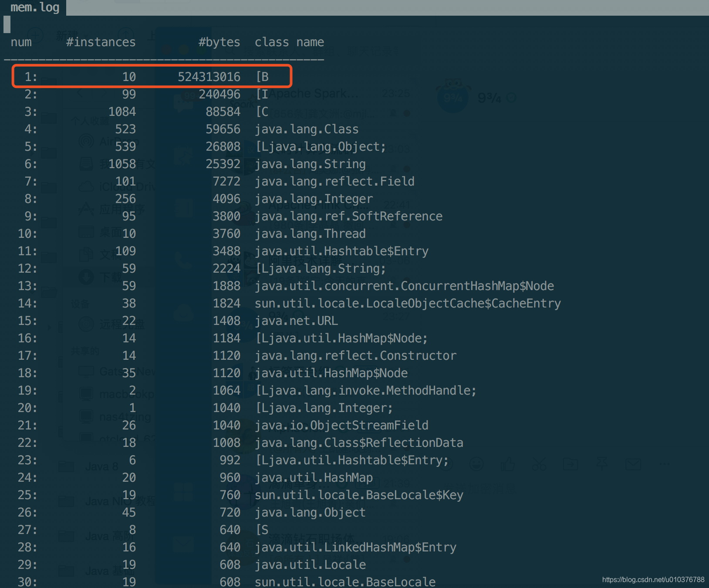Click java.lang.reflect.Constructor entry
Screen dimensions: 709x588
[355, 356]
